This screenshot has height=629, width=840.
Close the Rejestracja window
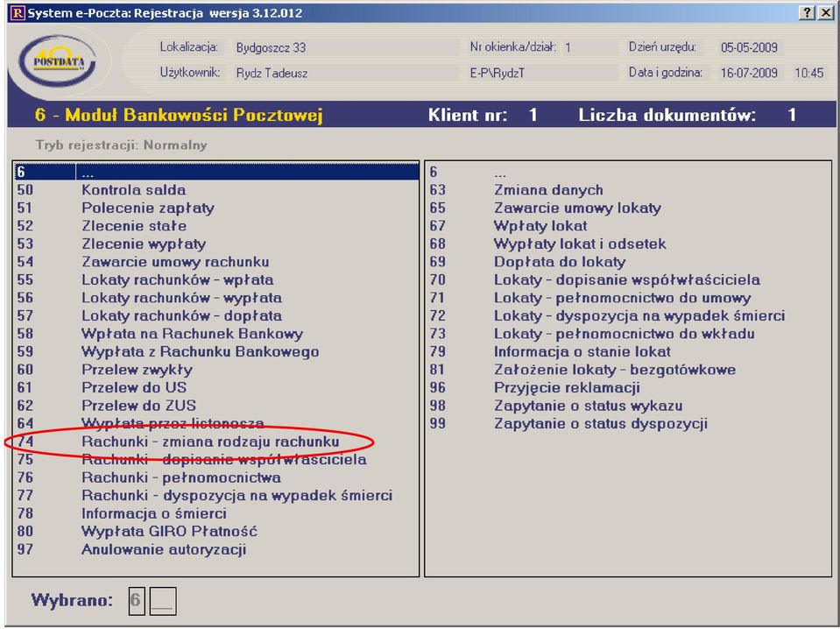point(825,13)
